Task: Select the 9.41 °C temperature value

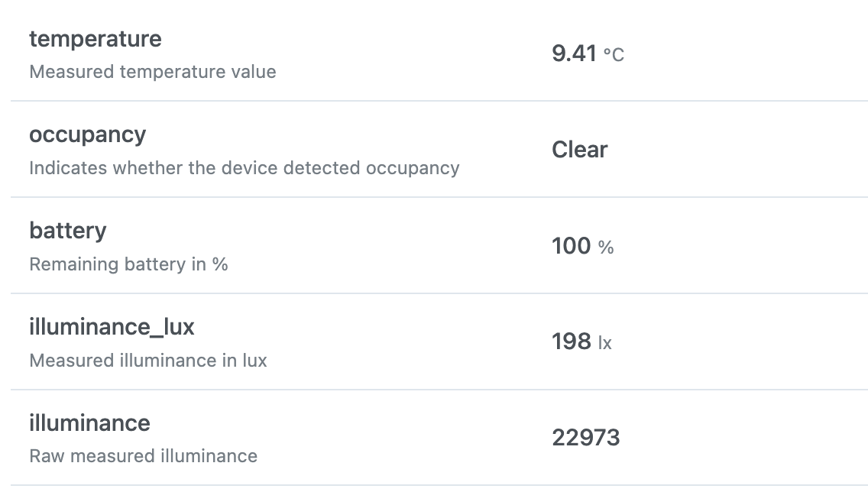Action: [x=588, y=53]
